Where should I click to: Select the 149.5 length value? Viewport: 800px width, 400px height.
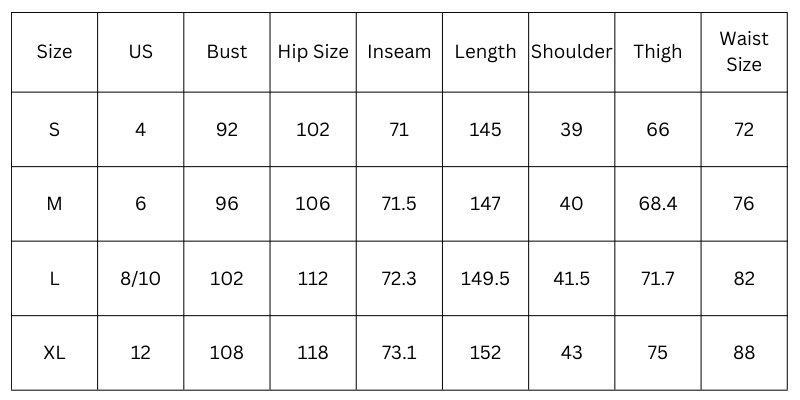[x=485, y=279]
